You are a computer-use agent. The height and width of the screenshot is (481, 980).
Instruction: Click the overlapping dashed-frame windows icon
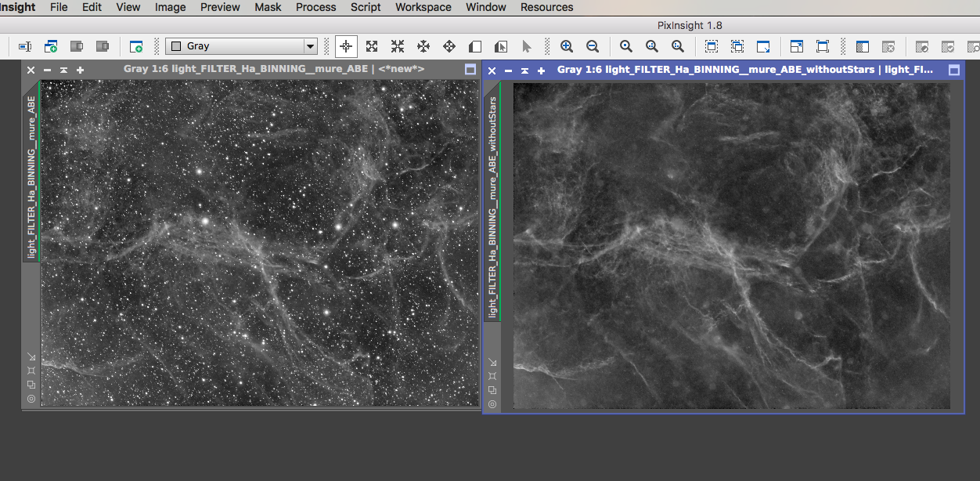coord(737,46)
